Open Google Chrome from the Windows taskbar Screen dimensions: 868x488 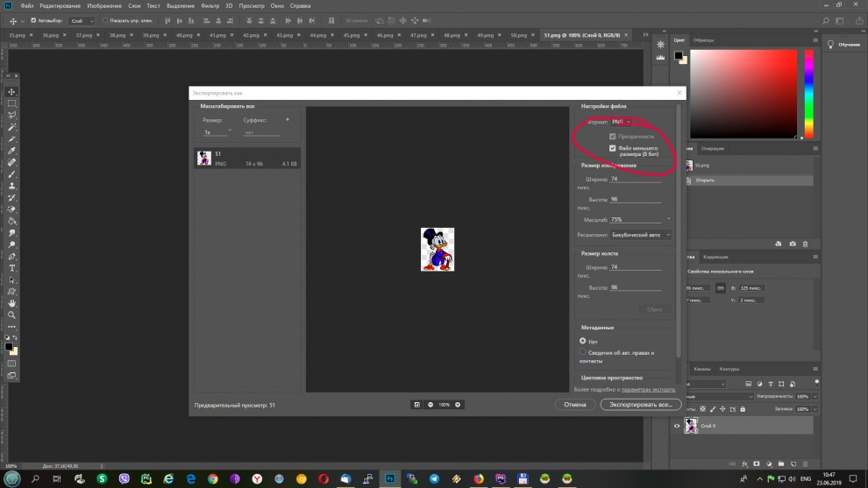tap(212, 478)
